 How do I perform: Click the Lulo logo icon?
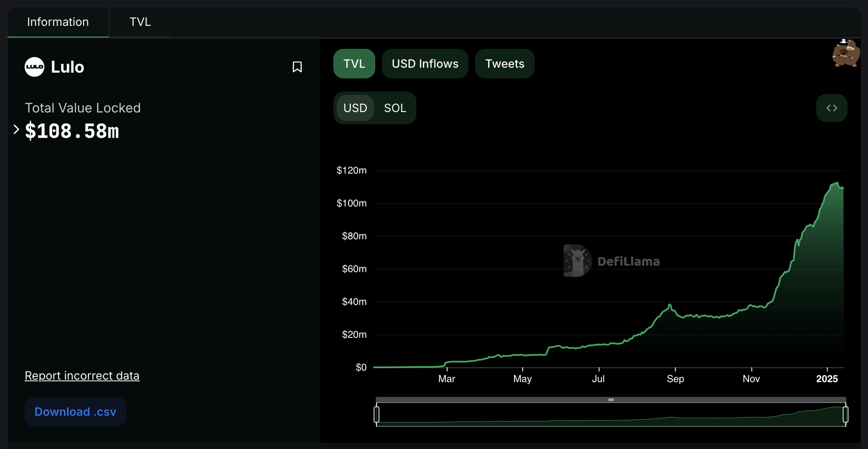coord(34,67)
